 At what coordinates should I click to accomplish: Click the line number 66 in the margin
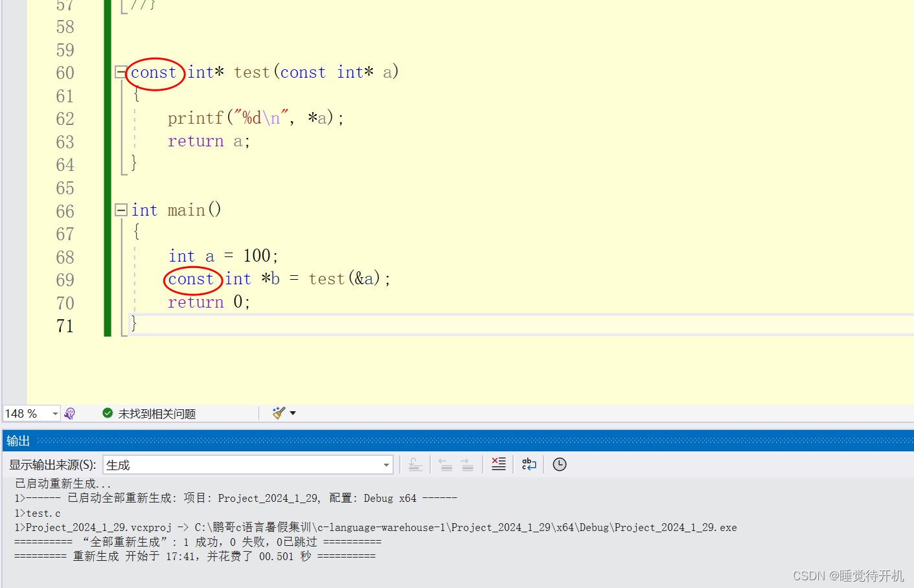(x=65, y=211)
